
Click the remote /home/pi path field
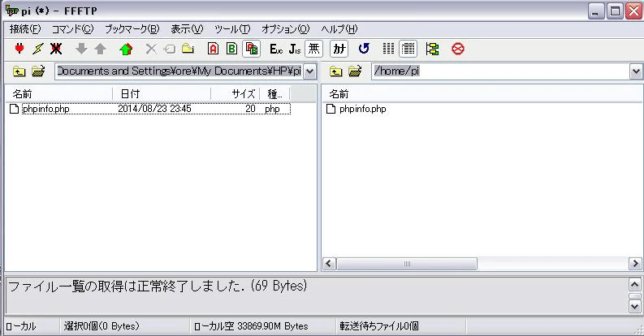[500, 71]
